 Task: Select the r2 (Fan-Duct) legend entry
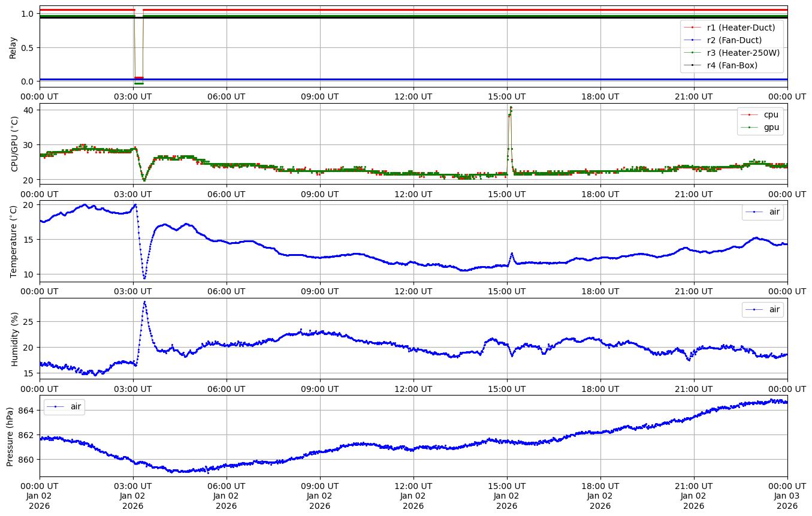point(734,40)
